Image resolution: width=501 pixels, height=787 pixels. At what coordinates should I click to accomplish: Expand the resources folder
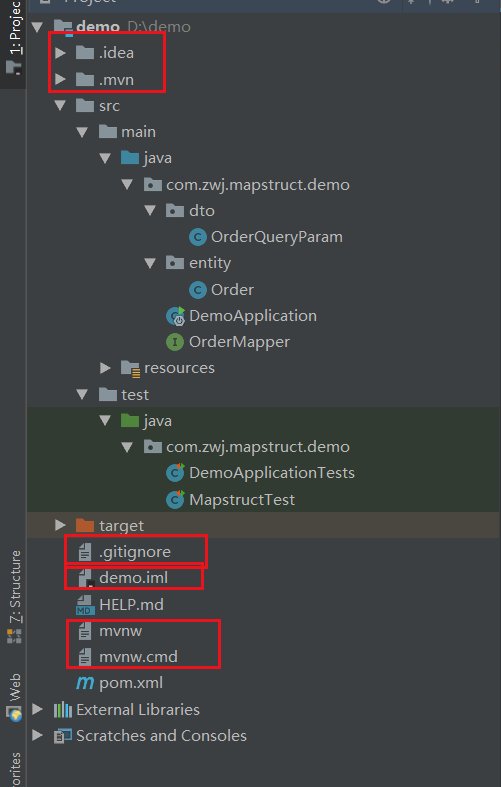pos(105,368)
